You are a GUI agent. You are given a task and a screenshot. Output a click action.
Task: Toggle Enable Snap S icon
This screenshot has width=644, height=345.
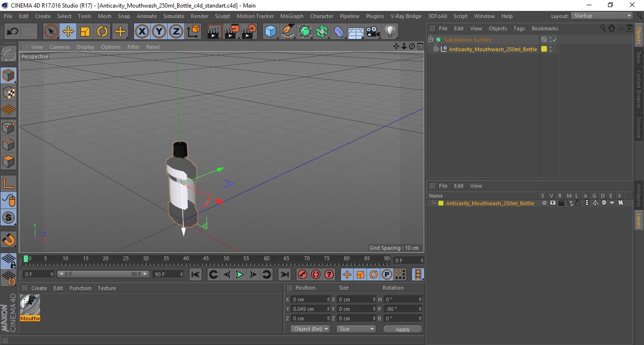(x=9, y=218)
